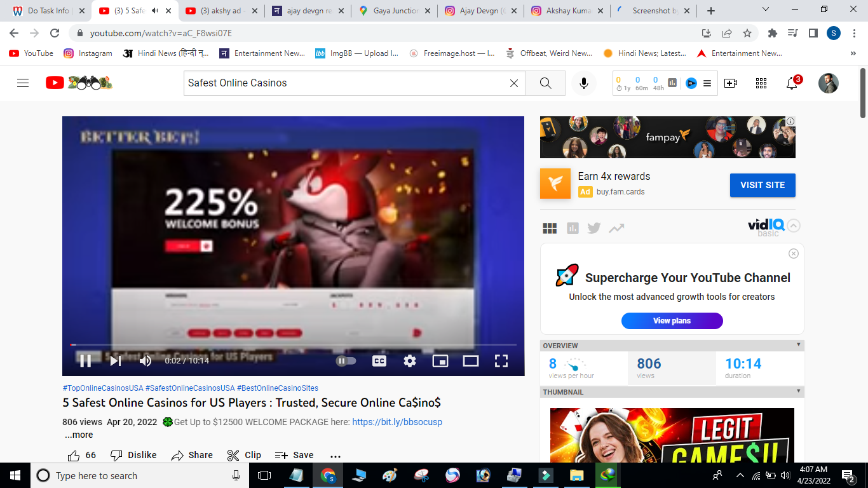Open the YouTube apps grid
This screenshot has width=868, height=488.
click(x=761, y=83)
